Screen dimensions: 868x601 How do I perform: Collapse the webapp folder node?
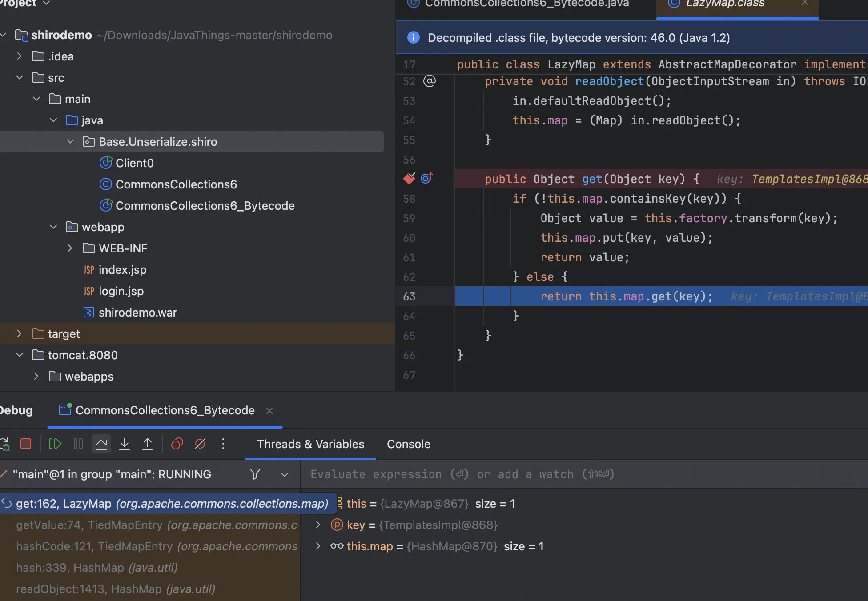click(x=53, y=227)
